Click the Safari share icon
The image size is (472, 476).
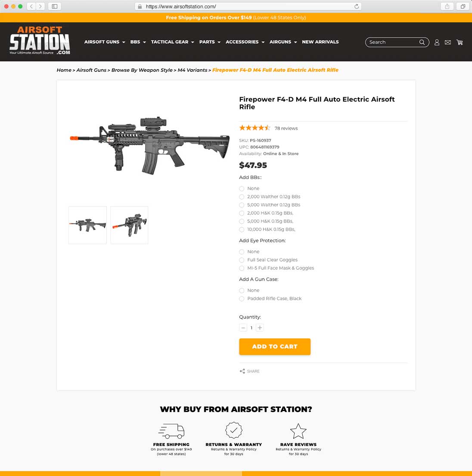[447, 6]
